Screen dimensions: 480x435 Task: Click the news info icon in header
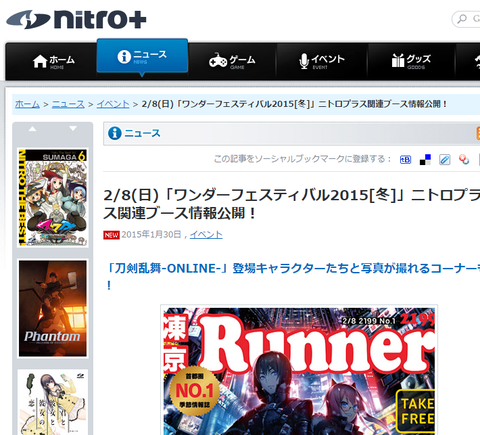coord(115,133)
